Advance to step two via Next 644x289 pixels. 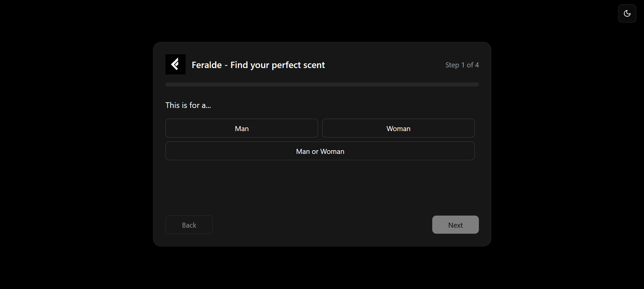pyautogui.click(x=455, y=225)
